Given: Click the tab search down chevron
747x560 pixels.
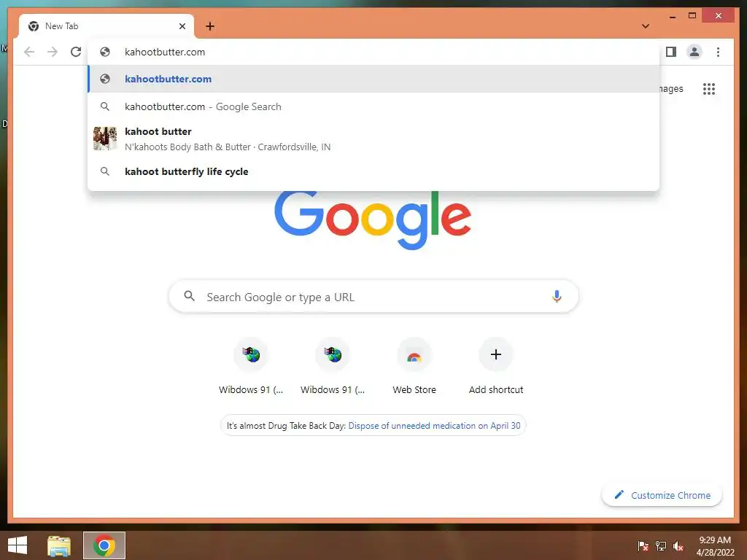Looking at the screenshot, I should tap(646, 26).
